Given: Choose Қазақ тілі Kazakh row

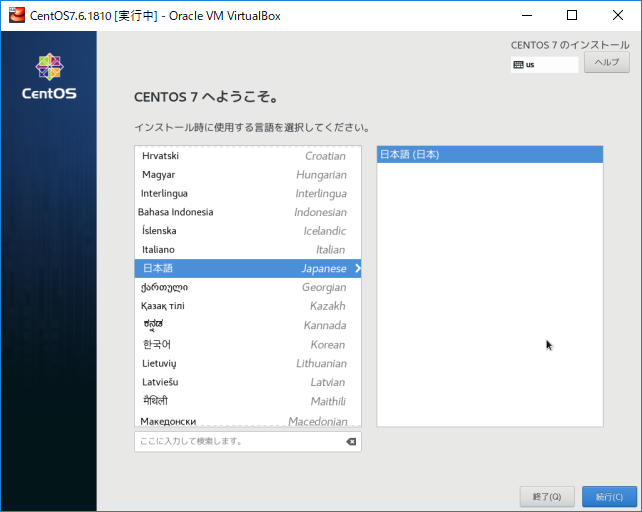Looking at the screenshot, I should click(248, 306).
